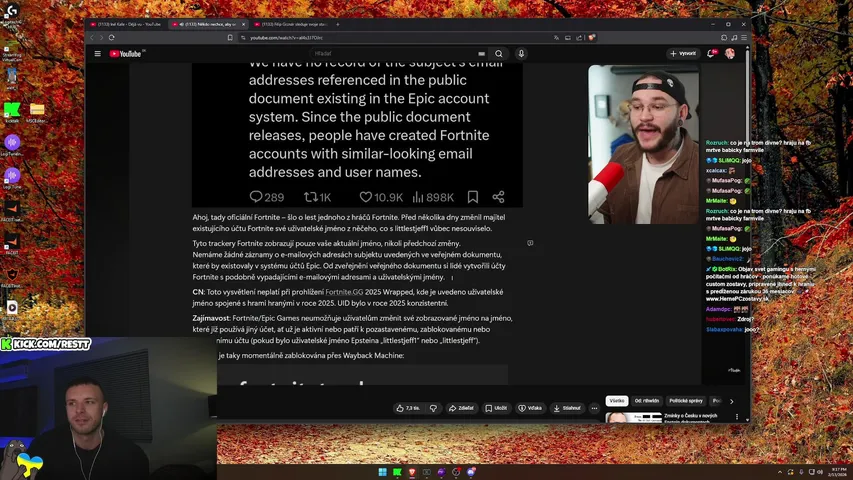Screen dimensions: 853x480
Task: Open the Zmínky o Česku recommended video thumbnail
Action: [634, 417]
